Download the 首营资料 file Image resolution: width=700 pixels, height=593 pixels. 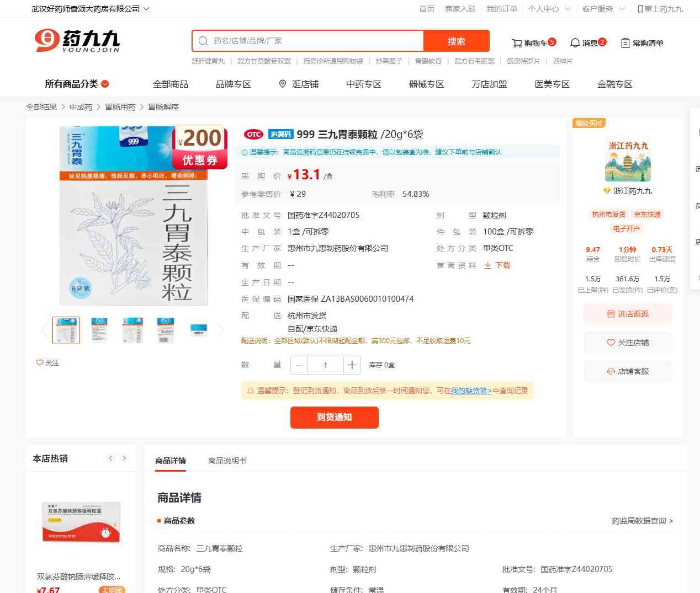pos(497,265)
